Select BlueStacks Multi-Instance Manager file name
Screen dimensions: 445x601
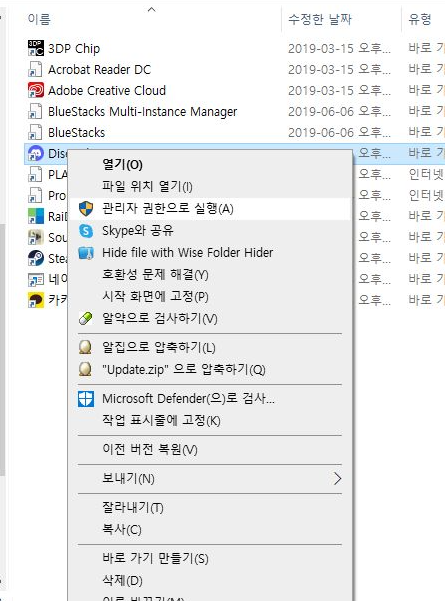[143, 112]
